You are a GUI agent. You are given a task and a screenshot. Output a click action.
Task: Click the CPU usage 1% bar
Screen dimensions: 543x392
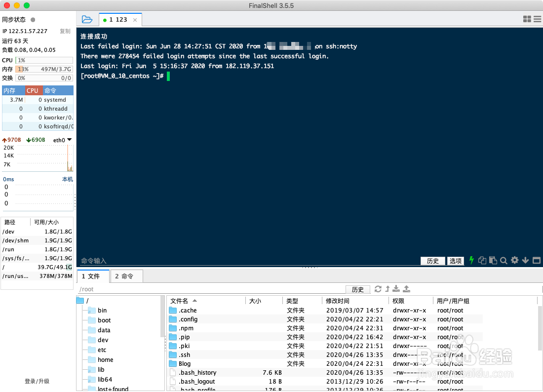[44, 60]
